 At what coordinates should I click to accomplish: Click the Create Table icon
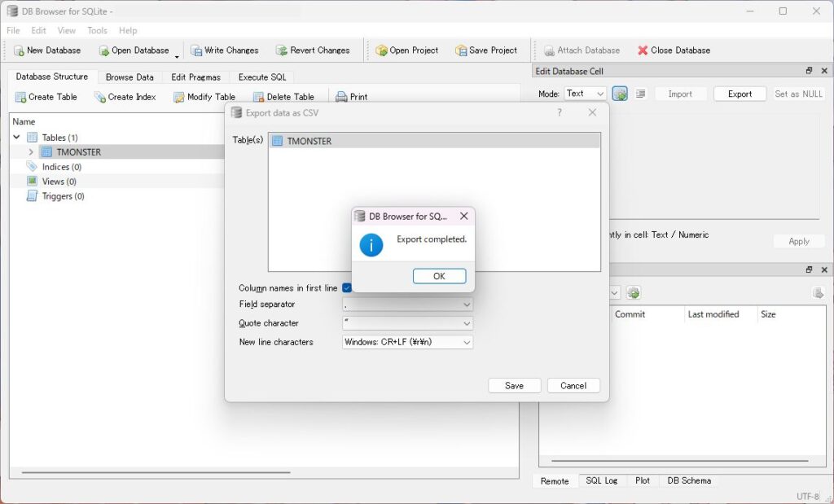pyautogui.click(x=20, y=97)
